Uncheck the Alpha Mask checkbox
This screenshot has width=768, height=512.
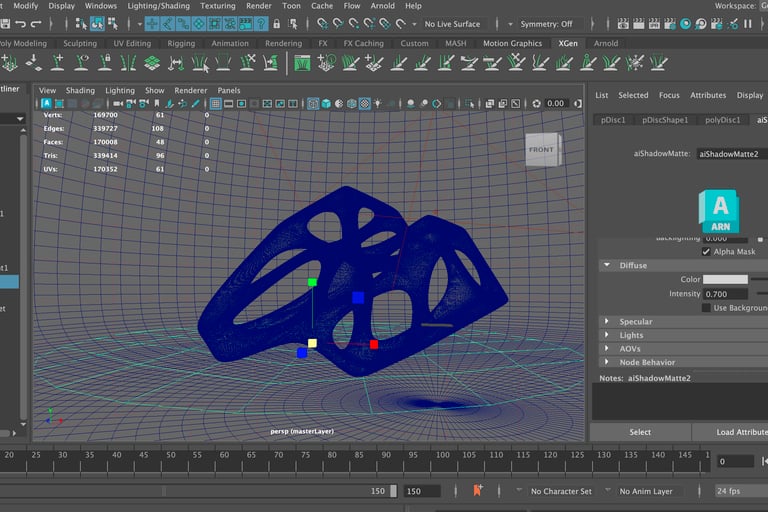(x=707, y=252)
